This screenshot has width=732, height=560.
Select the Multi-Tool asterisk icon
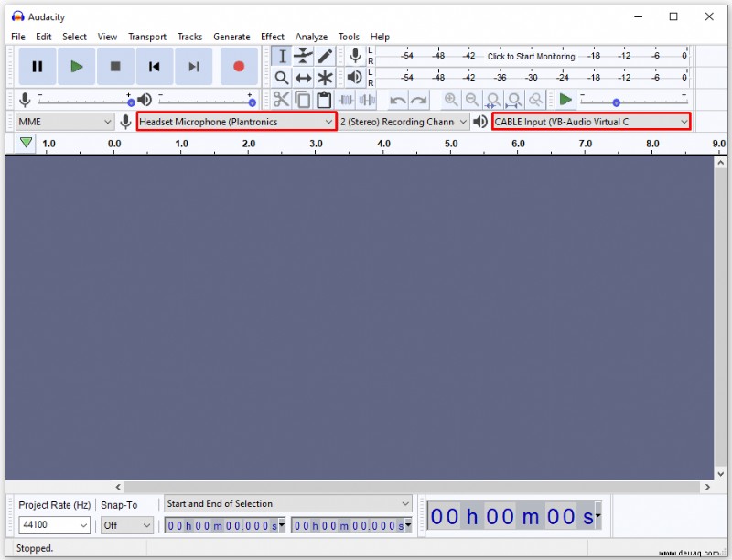click(x=325, y=78)
